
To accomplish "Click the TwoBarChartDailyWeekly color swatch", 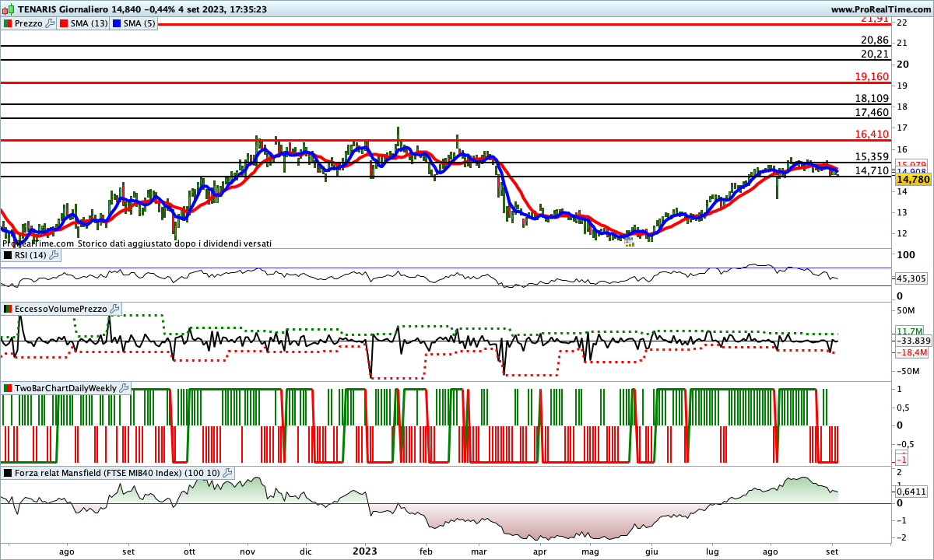I will point(7,387).
